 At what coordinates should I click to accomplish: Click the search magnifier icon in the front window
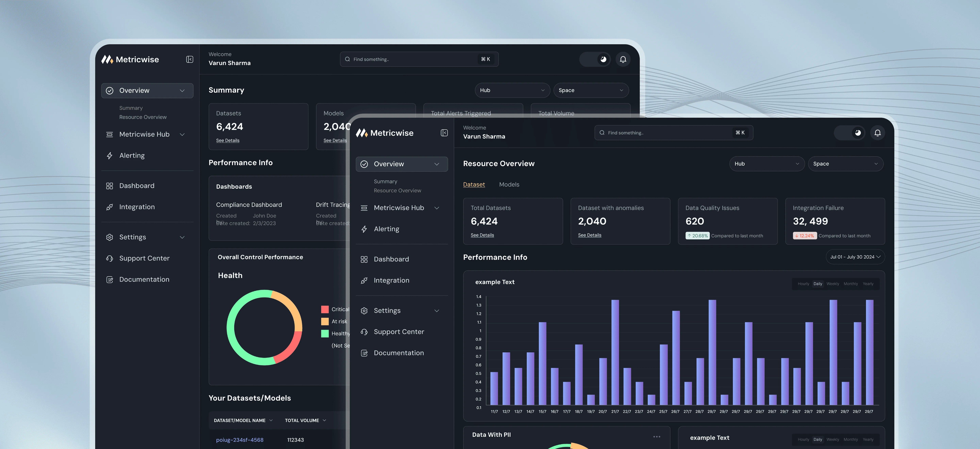pos(602,133)
